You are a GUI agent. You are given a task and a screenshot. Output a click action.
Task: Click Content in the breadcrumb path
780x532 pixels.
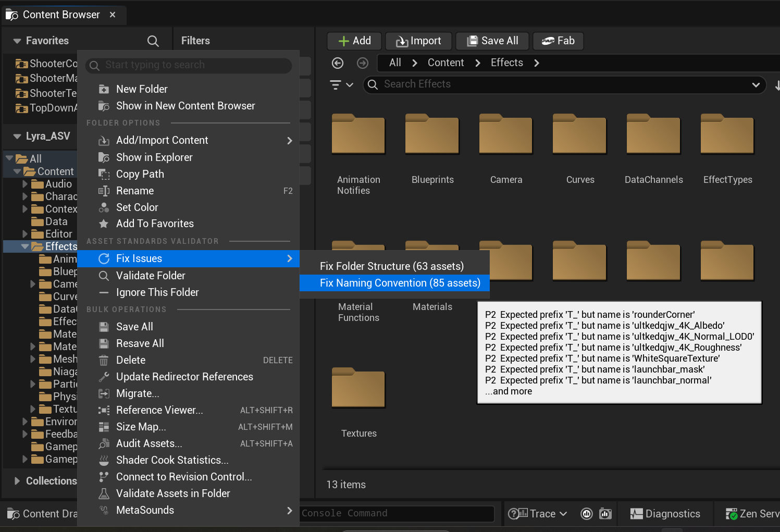pyautogui.click(x=445, y=63)
